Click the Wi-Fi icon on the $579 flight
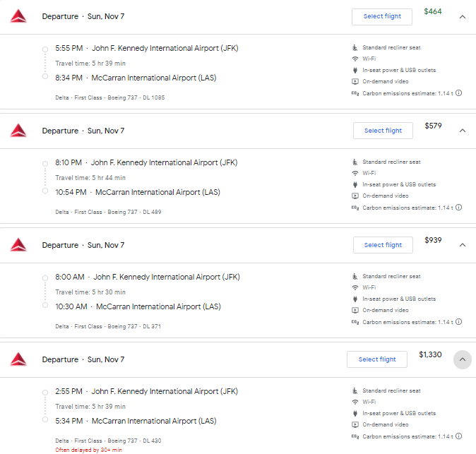This screenshot has width=476, height=454. click(x=355, y=173)
